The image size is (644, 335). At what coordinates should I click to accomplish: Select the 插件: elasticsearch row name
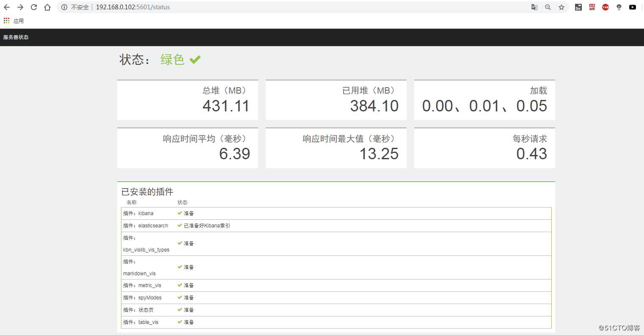(146, 226)
